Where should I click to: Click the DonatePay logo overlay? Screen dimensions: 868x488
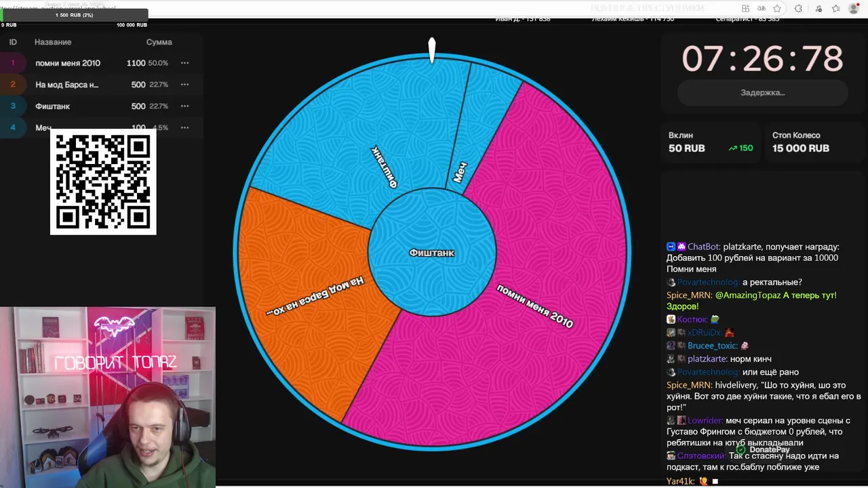click(763, 449)
